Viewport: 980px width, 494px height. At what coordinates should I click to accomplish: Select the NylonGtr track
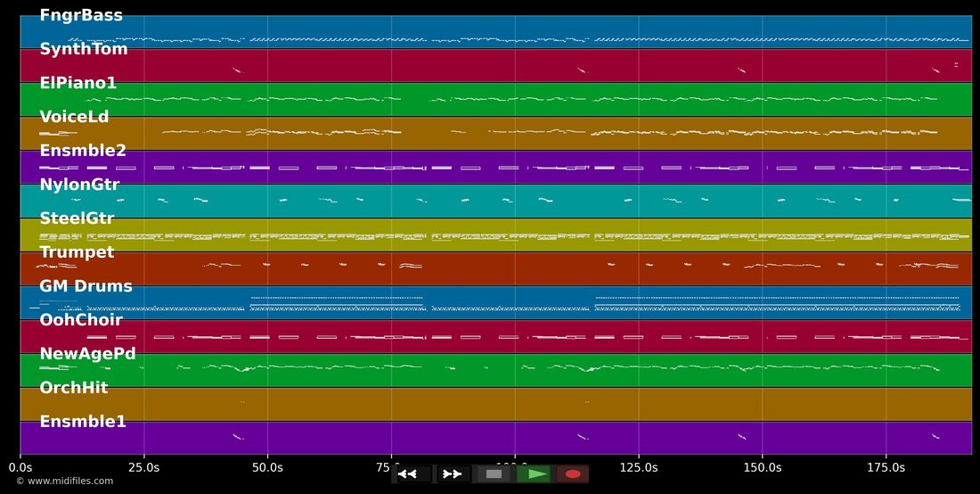point(495,201)
